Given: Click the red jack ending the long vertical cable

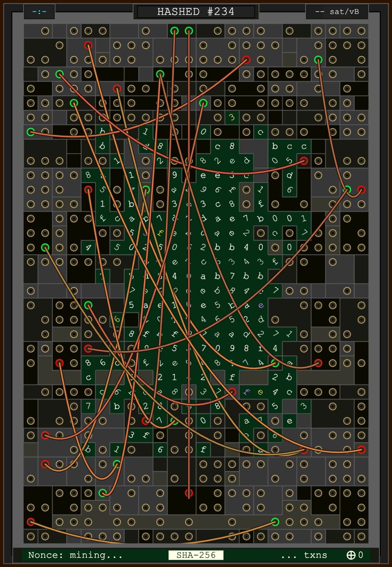Looking at the screenshot, I should (189, 493).
